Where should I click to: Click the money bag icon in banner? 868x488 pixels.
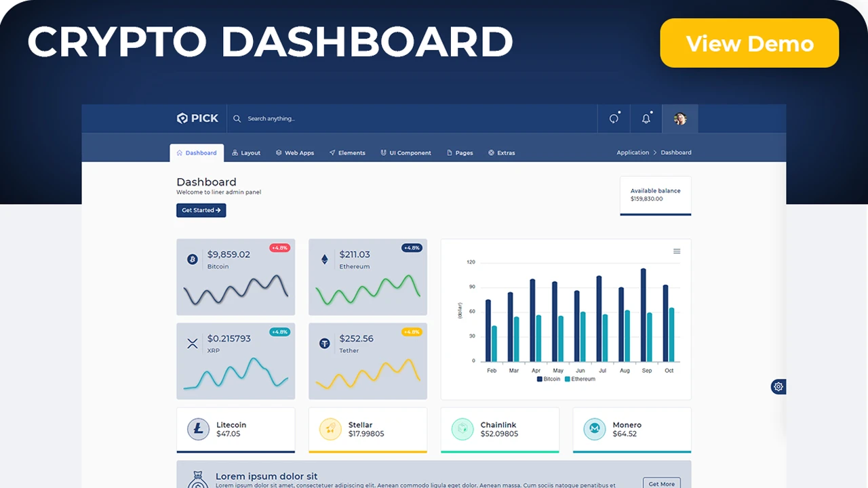[197, 479]
